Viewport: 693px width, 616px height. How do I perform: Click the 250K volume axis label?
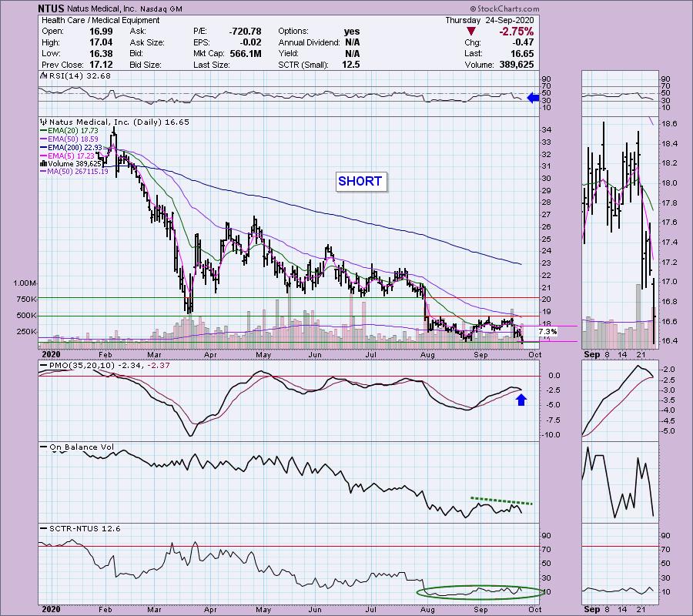pyautogui.click(x=26, y=332)
